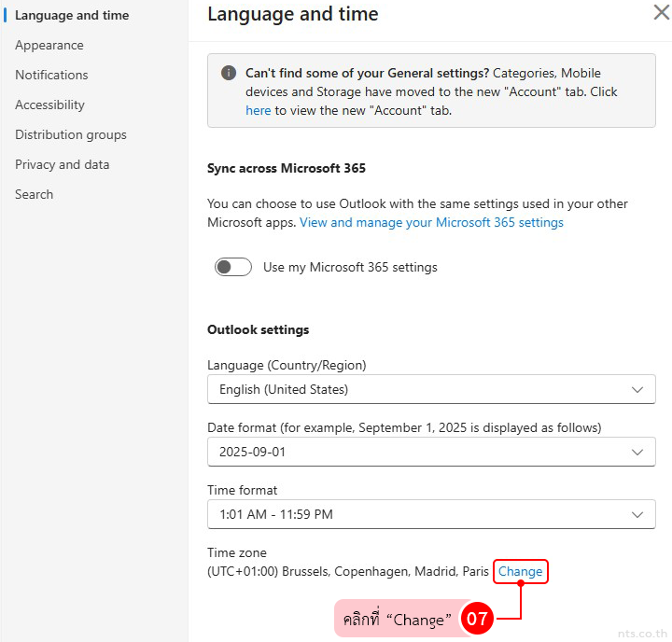Go to the Accessibility settings section
This screenshot has width=672, height=642.
(49, 105)
